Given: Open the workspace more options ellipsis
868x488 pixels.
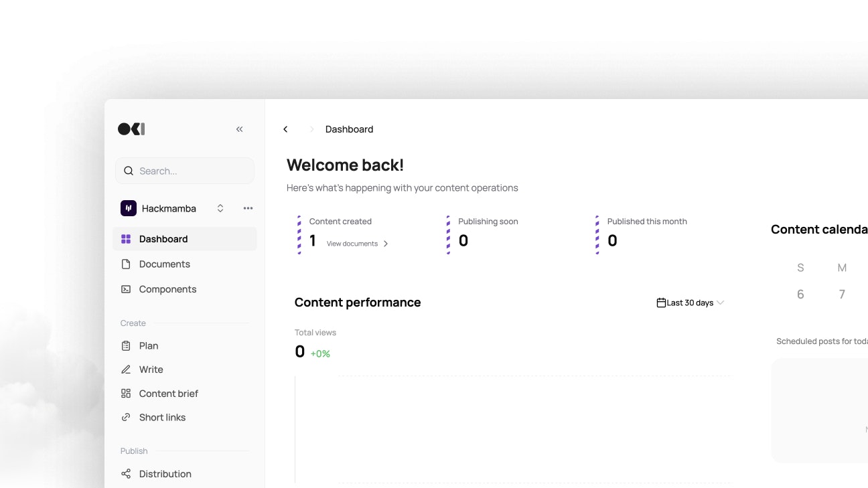Looking at the screenshot, I should coord(248,208).
